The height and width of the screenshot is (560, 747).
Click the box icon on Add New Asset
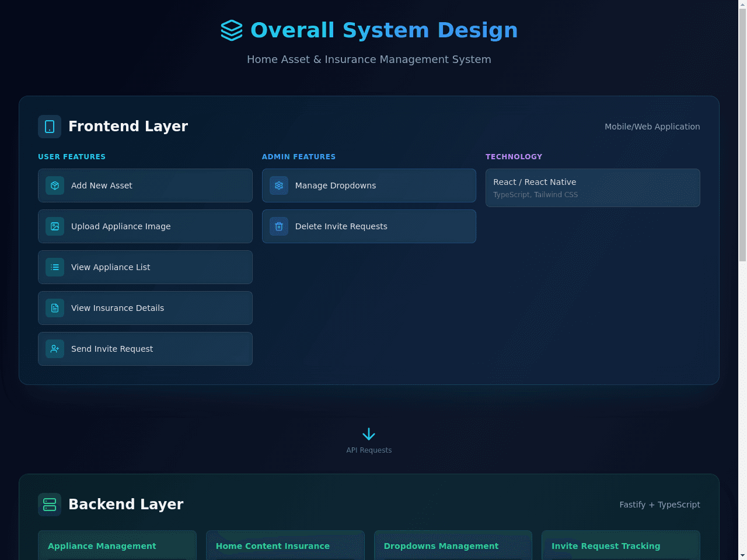55,185
